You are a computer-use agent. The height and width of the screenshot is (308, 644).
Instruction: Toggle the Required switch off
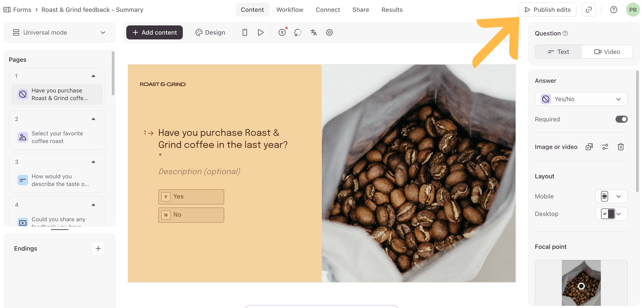coord(621,119)
